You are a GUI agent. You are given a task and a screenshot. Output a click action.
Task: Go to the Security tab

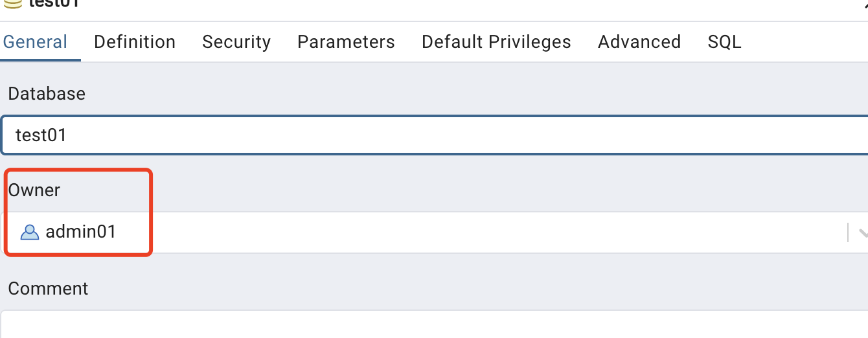(236, 42)
